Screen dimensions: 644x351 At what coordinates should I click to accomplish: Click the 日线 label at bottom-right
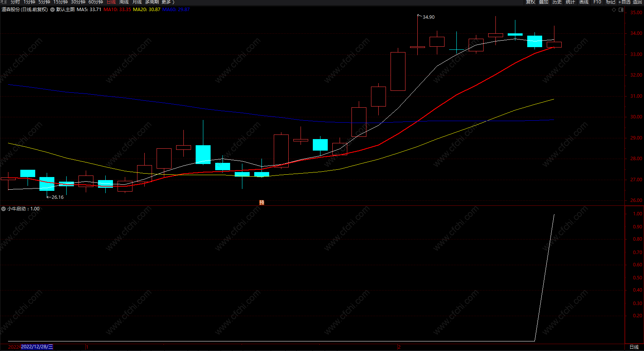[634, 347]
